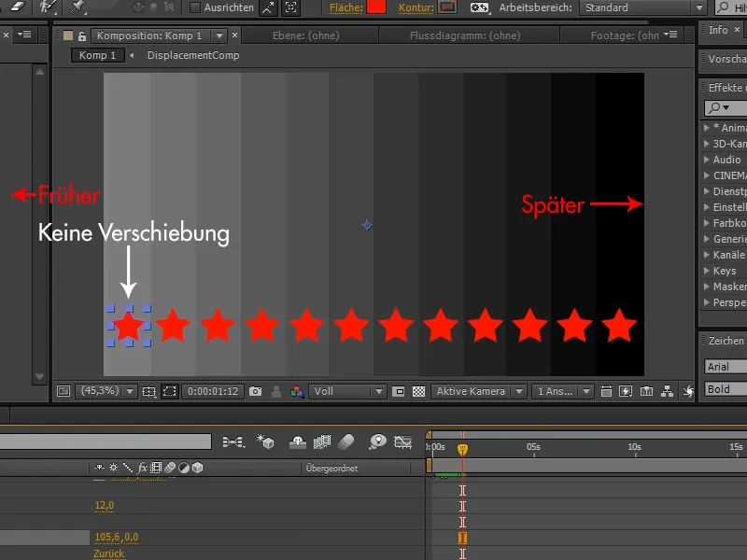747x560 pixels.
Task: Open the timeline panel icon in viewer
Action: (x=646, y=391)
